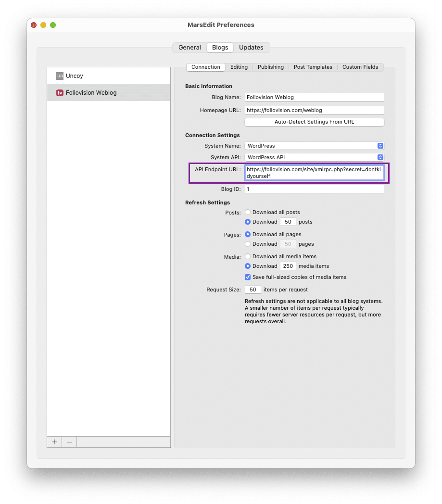Choose 'Download all pages' radio button

click(x=248, y=234)
